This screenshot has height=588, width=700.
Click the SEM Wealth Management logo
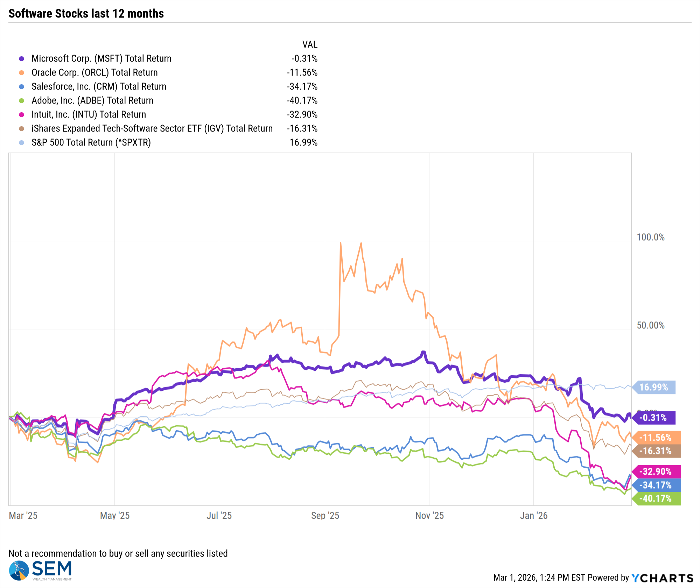coord(40,571)
